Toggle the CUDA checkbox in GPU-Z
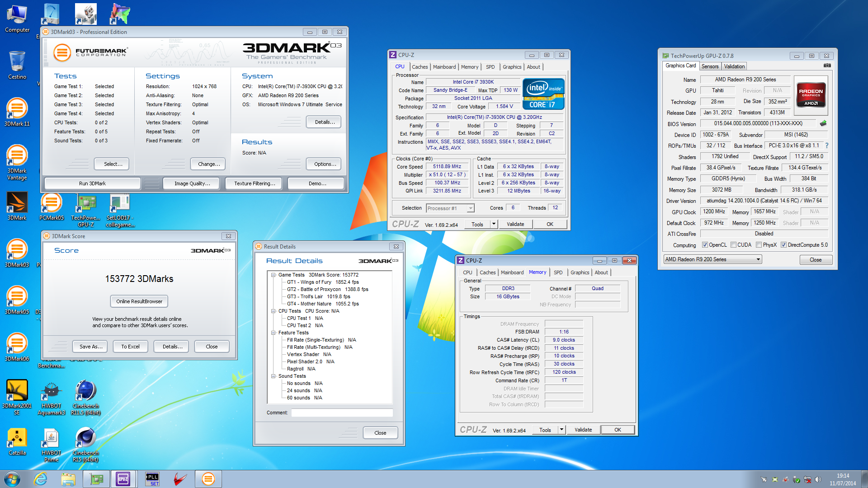The image size is (868, 488). tap(733, 245)
